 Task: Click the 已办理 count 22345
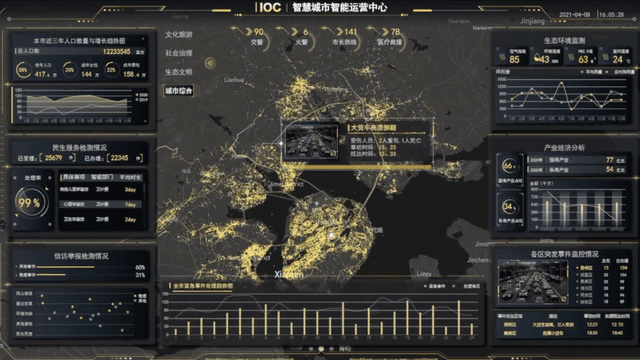(120, 158)
